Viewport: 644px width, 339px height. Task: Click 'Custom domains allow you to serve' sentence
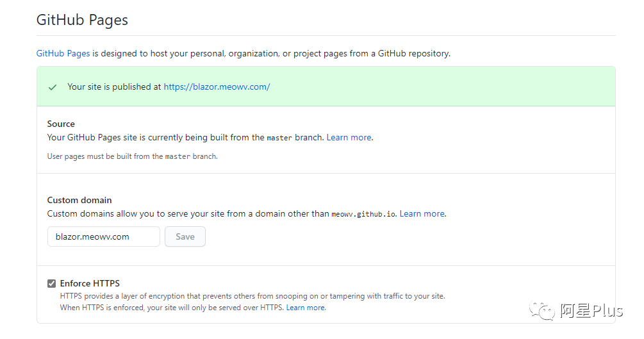pos(222,213)
